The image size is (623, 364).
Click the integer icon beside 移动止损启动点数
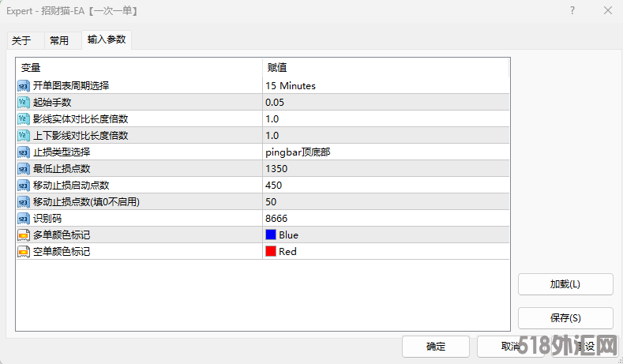24,186
